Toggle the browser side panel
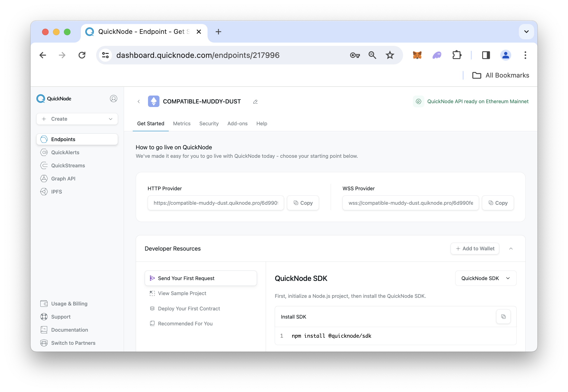This screenshot has width=568, height=392. click(x=486, y=55)
